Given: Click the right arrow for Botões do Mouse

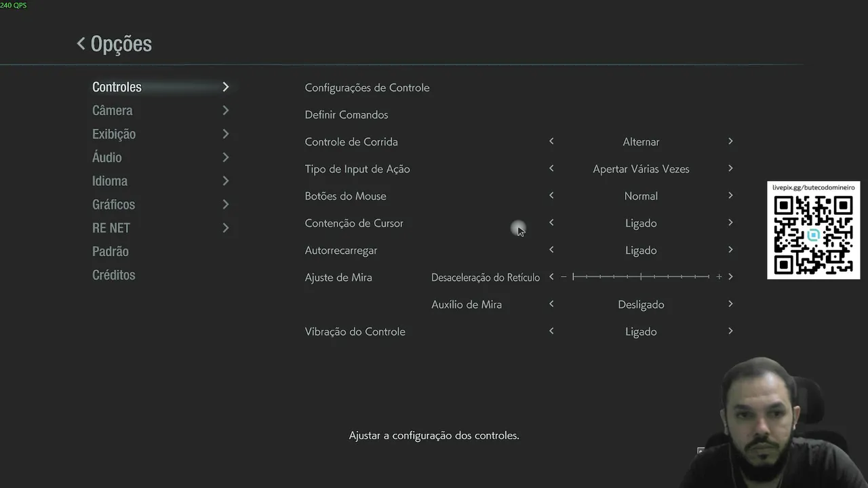Looking at the screenshot, I should [x=730, y=196].
